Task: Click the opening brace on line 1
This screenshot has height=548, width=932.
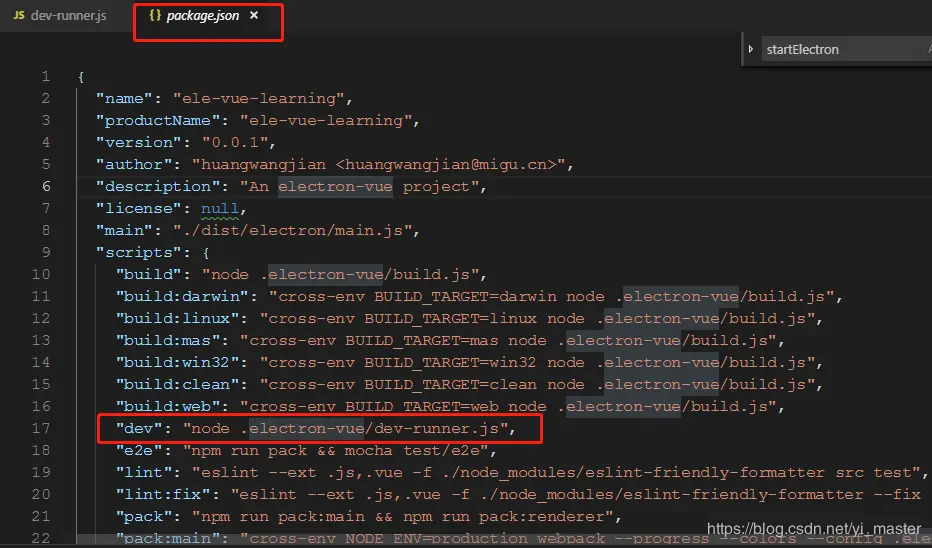Action: [x=81, y=77]
